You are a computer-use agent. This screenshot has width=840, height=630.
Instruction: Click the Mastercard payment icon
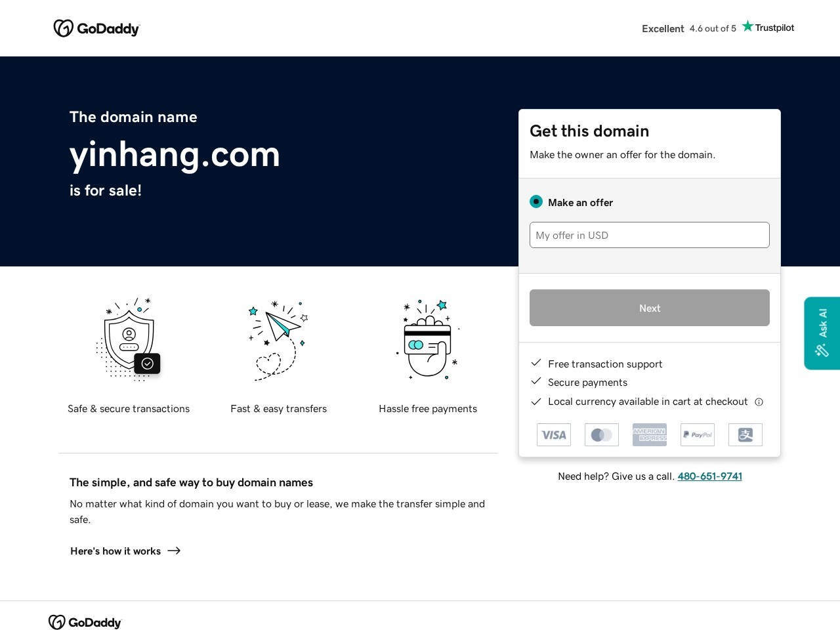[602, 434]
